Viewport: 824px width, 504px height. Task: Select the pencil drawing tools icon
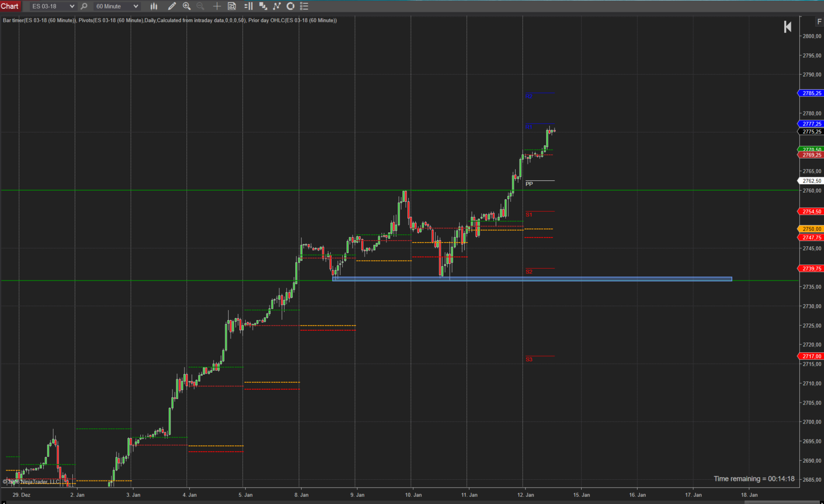172,6
